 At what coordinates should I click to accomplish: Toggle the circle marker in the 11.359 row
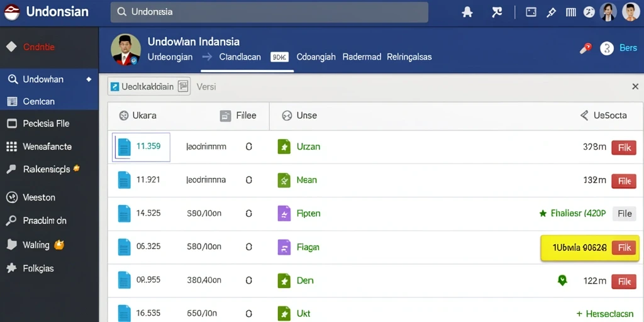coord(248,147)
